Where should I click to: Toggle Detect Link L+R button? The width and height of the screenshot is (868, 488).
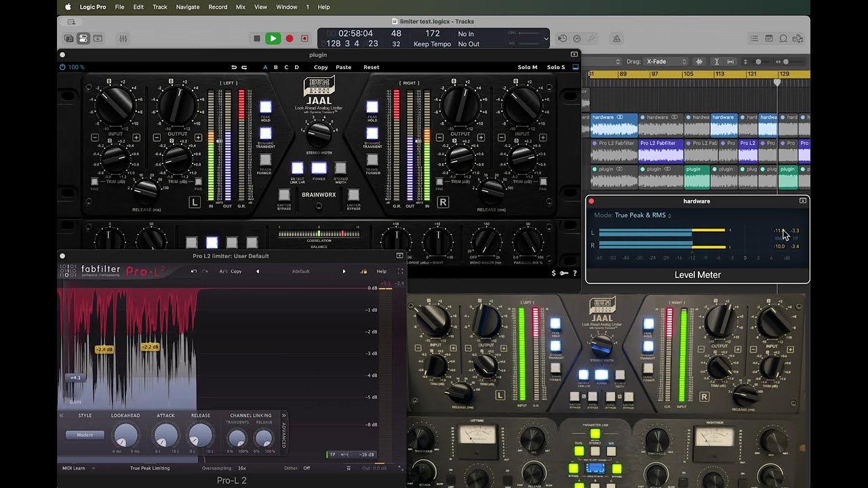pyautogui.click(x=297, y=168)
